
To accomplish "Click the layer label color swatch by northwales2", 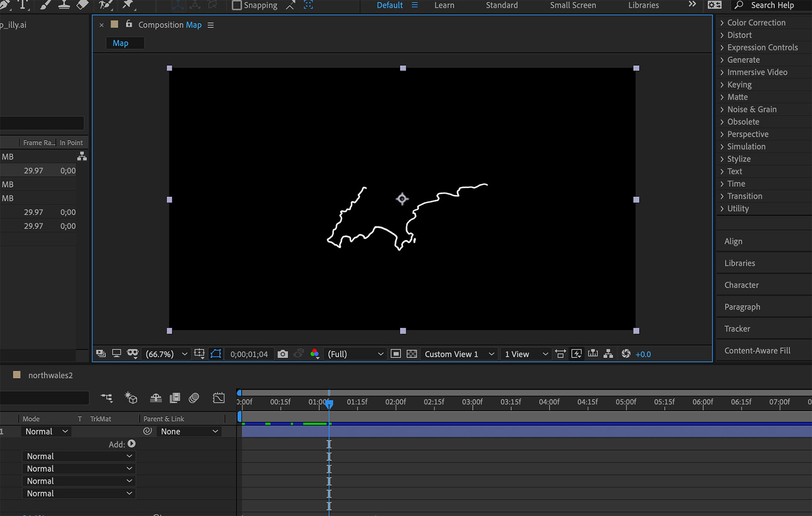I will tap(17, 375).
